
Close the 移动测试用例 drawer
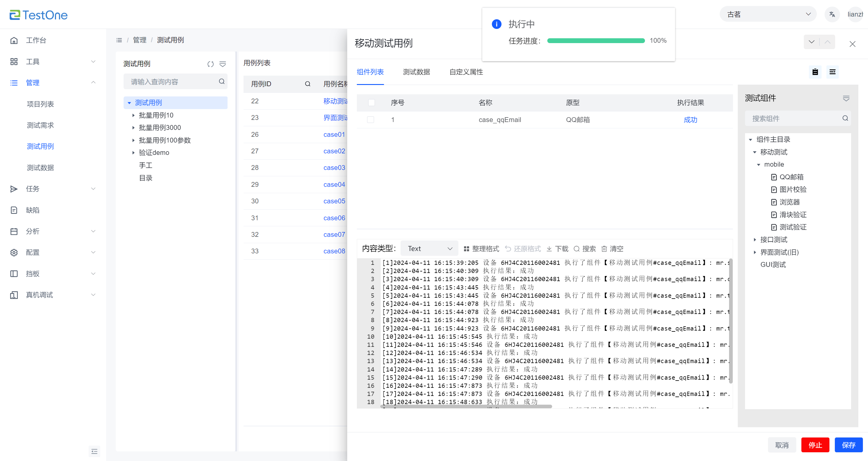pos(853,44)
